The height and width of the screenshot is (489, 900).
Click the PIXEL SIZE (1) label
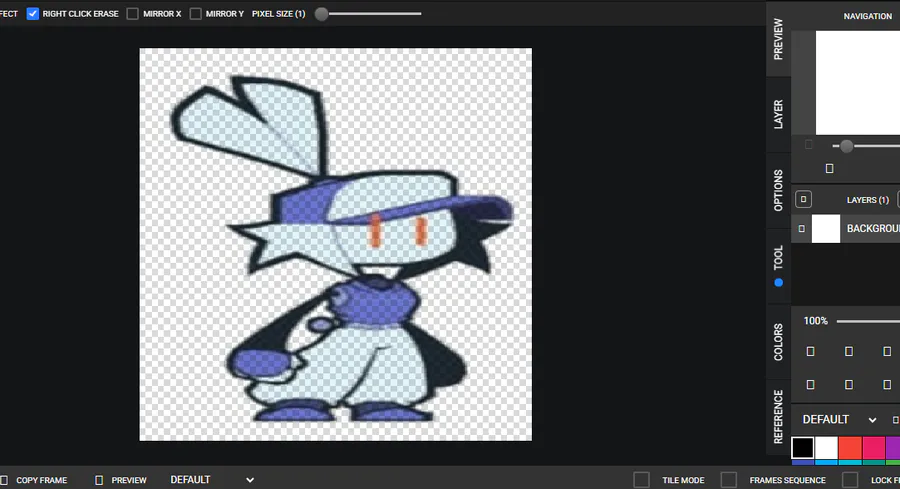[278, 14]
